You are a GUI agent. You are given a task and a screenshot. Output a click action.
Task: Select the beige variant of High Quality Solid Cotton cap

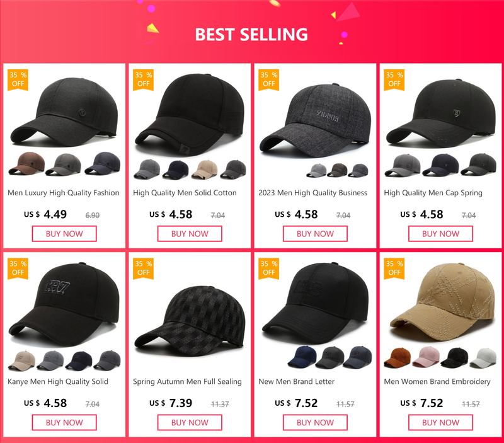(x=204, y=169)
